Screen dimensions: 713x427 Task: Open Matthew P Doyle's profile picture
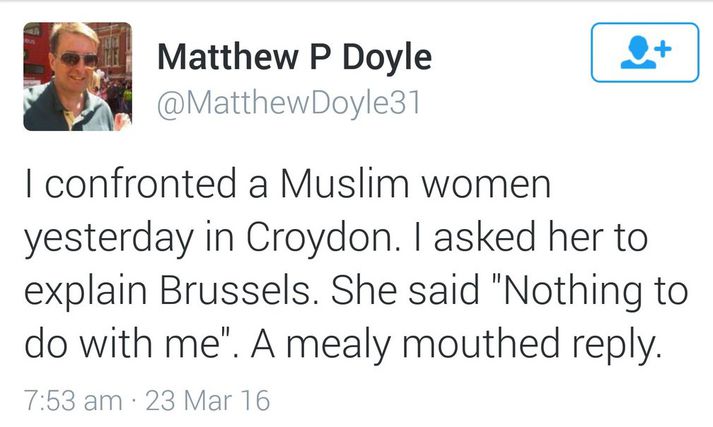tap(77, 76)
